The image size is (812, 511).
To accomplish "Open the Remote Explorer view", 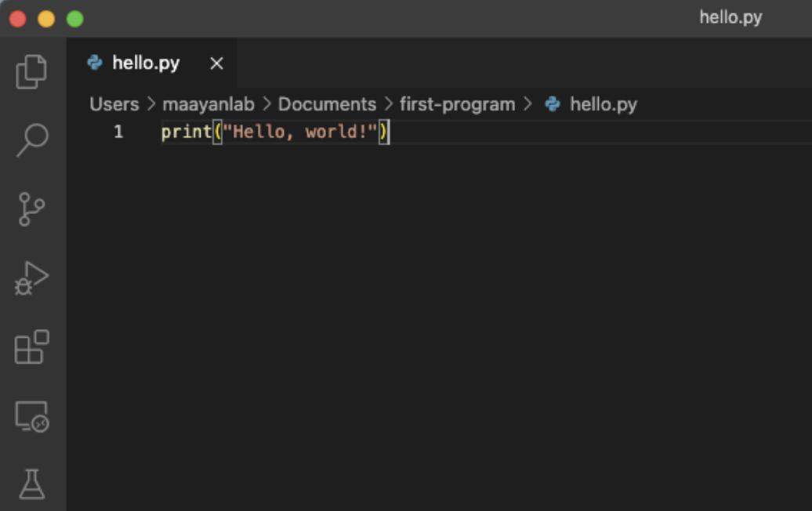I will coord(32,416).
